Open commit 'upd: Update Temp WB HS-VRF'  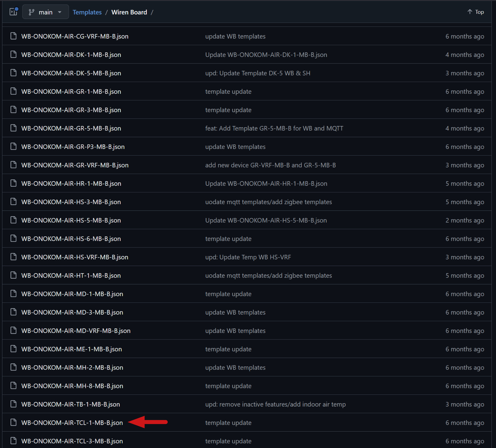point(248,257)
